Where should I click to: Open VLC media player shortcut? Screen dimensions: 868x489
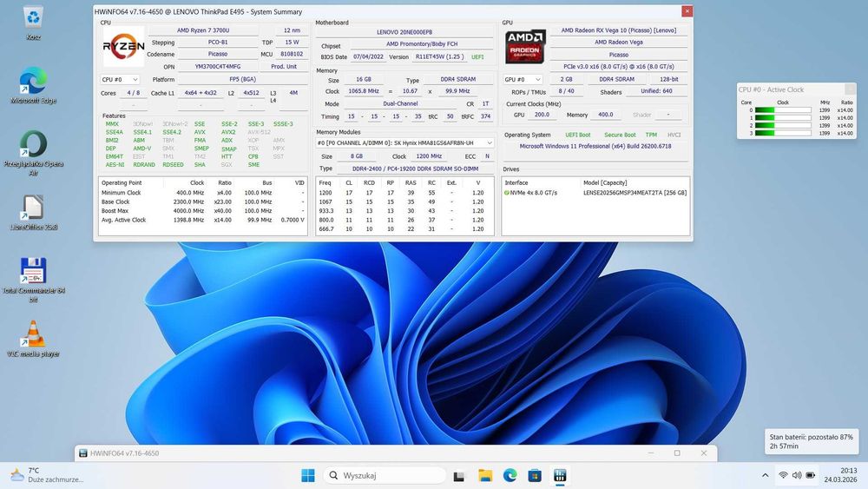click(33, 339)
